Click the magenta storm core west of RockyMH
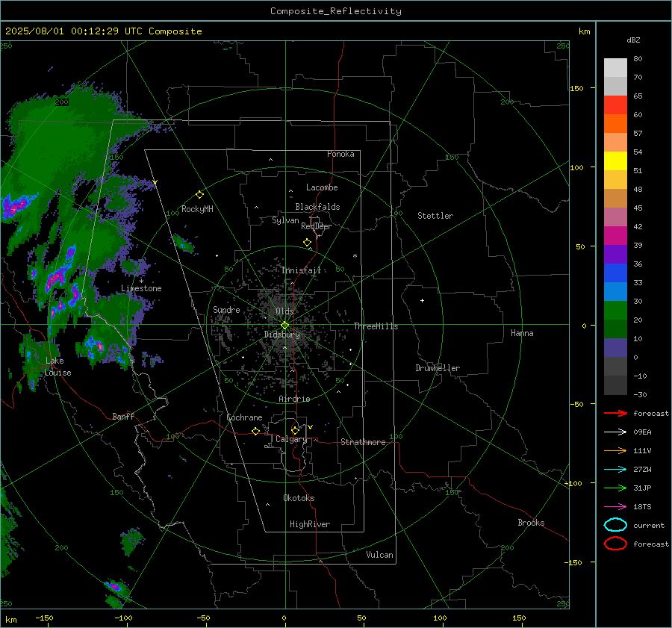Viewport: 672px width, 628px height. 16,207
